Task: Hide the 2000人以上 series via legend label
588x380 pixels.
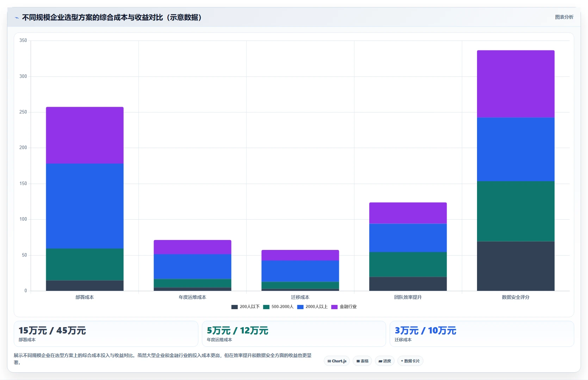Action: pos(316,307)
